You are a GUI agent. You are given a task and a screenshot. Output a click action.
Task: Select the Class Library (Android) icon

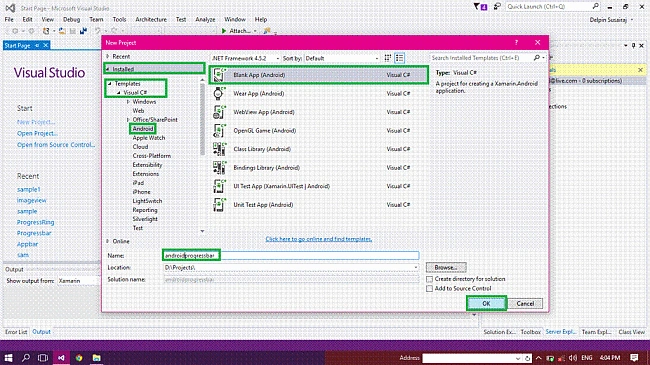(x=219, y=149)
